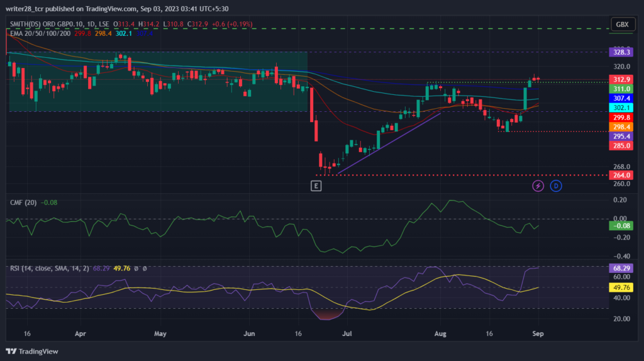Screen dimensions: 644x361
Task: Click the orange 298.4 EMA price label
Action: coord(621,127)
